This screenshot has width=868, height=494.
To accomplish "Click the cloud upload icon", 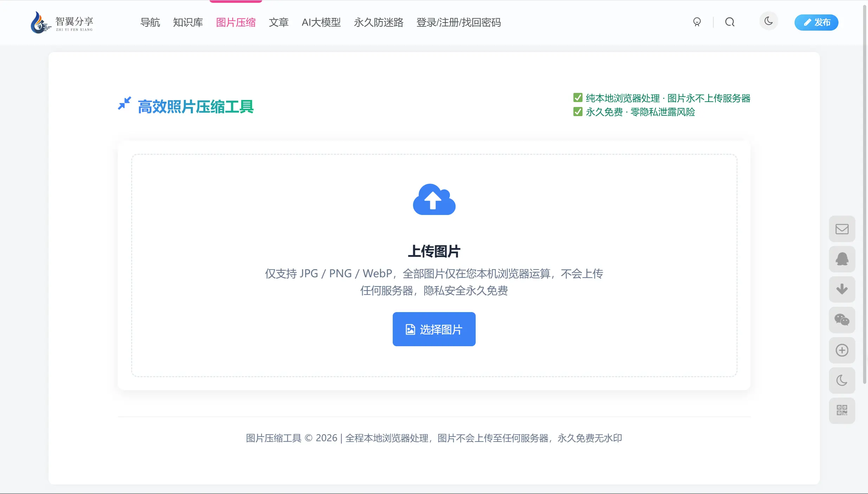I will tap(434, 199).
